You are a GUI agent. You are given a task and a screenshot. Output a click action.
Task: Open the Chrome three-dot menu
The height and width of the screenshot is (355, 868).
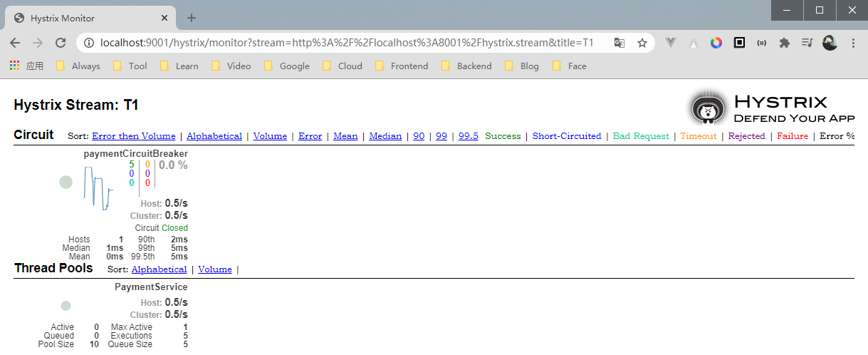click(853, 43)
